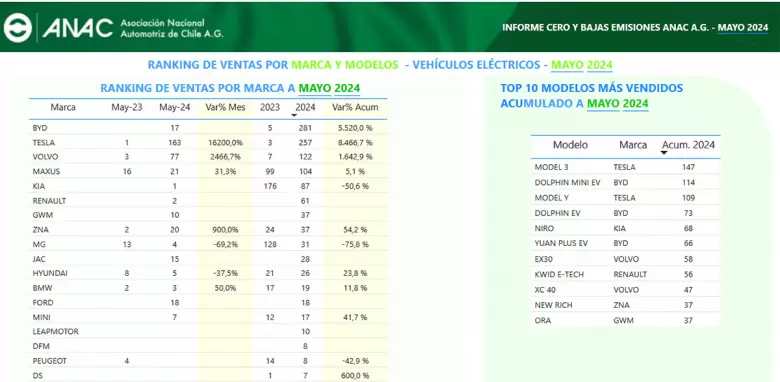Click the sort arrow under Acum. 2024 header
The height and width of the screenshot is (382, 780).
[x=664, y=153]
